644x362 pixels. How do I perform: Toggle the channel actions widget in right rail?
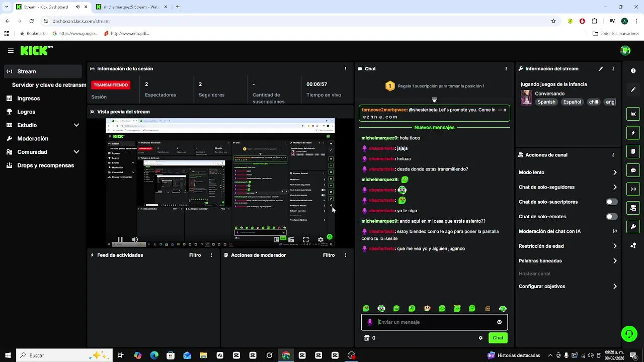pos(633,208)
